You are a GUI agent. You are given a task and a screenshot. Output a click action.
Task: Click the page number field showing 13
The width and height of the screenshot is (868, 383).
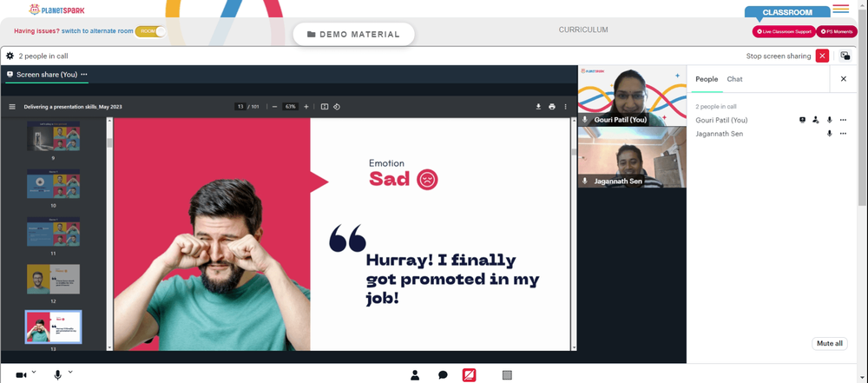240,107
